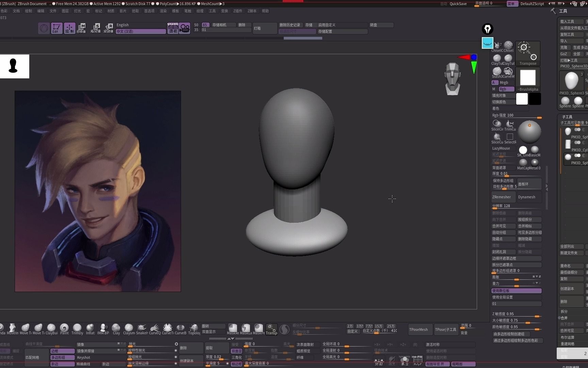Image resolution: width=588 pixels, height=368 pixels.
Task: Select the Rotate (旋转轴) transform icon
Action: point(109,28)
